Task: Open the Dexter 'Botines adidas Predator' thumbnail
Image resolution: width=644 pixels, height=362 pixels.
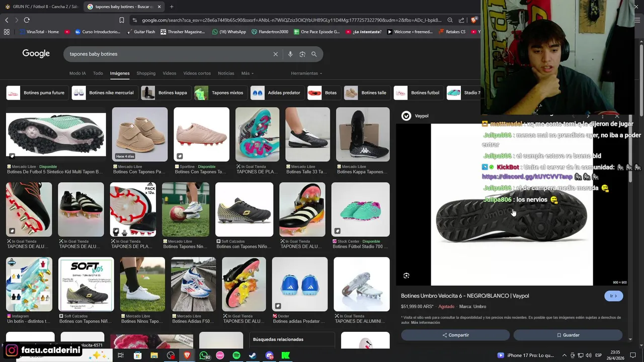Action: 300,284
